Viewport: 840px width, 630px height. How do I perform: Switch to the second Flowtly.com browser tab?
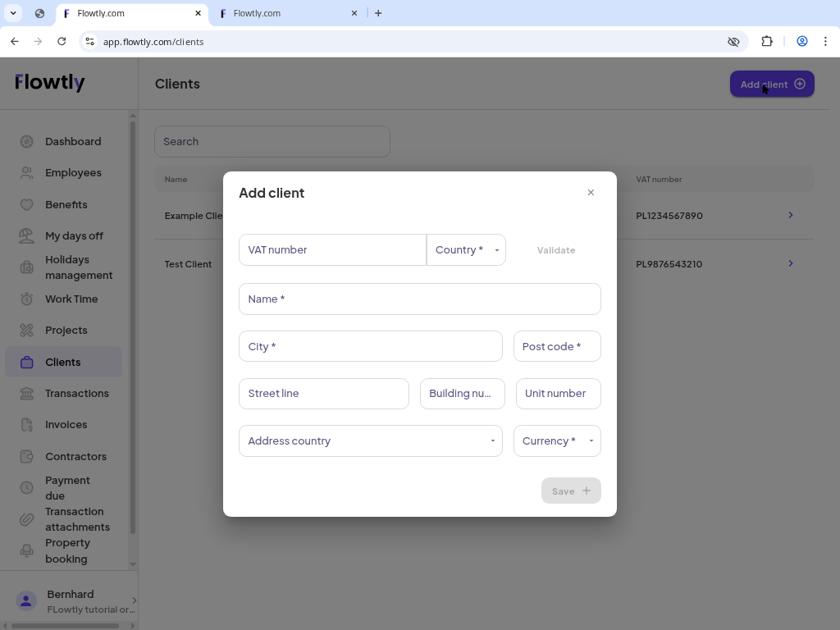coord(281,13)
